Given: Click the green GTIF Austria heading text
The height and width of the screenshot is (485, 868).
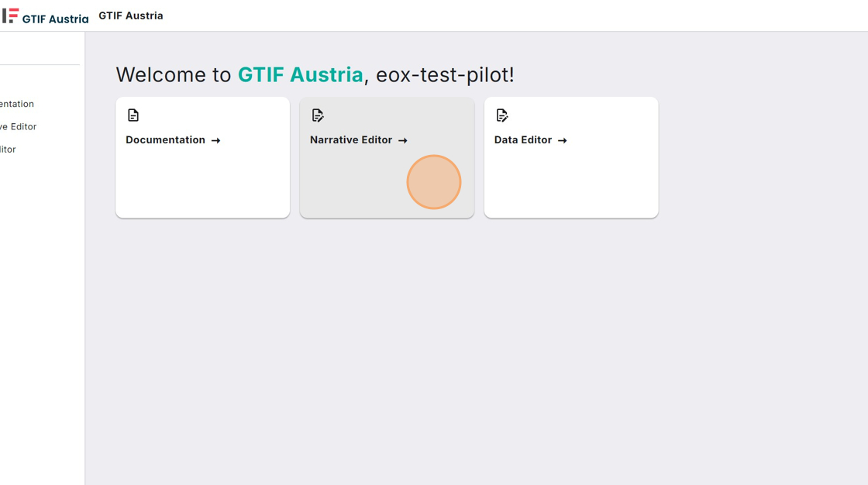Looking at the screenshot, I should tap(300, 74).
